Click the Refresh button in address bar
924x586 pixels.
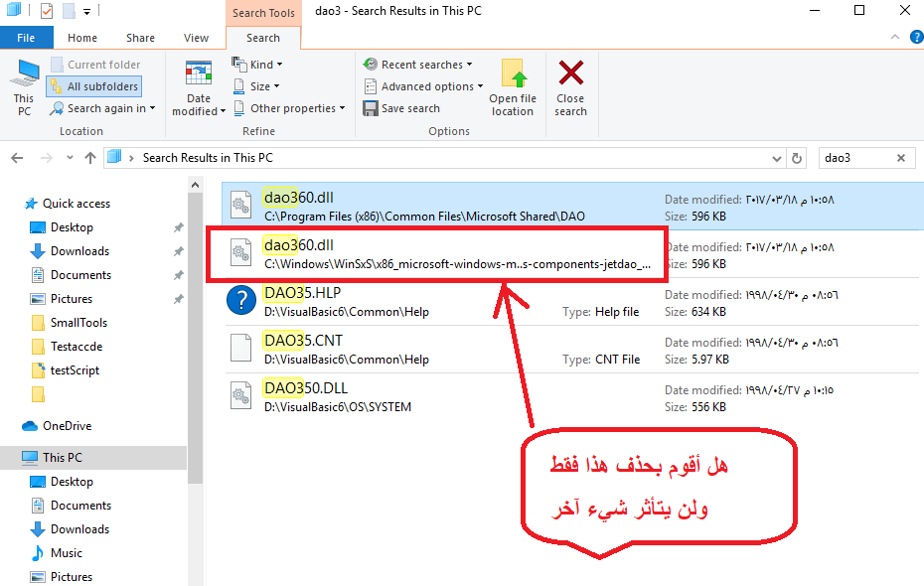(x=797, y=159)
